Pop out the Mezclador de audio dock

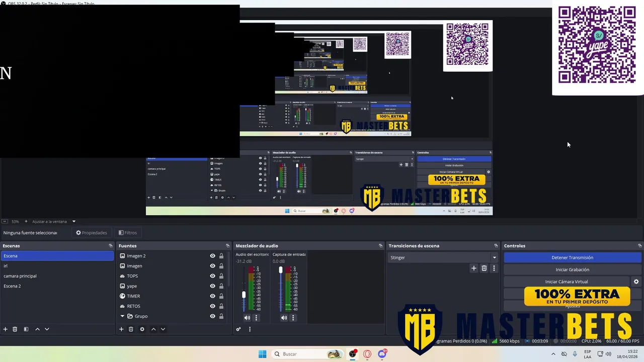click(380, 246)
